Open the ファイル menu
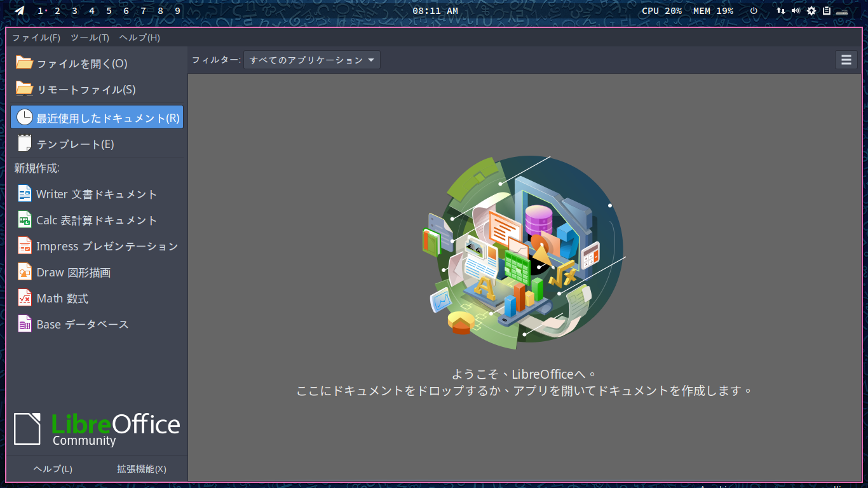 tap(36, 37)
